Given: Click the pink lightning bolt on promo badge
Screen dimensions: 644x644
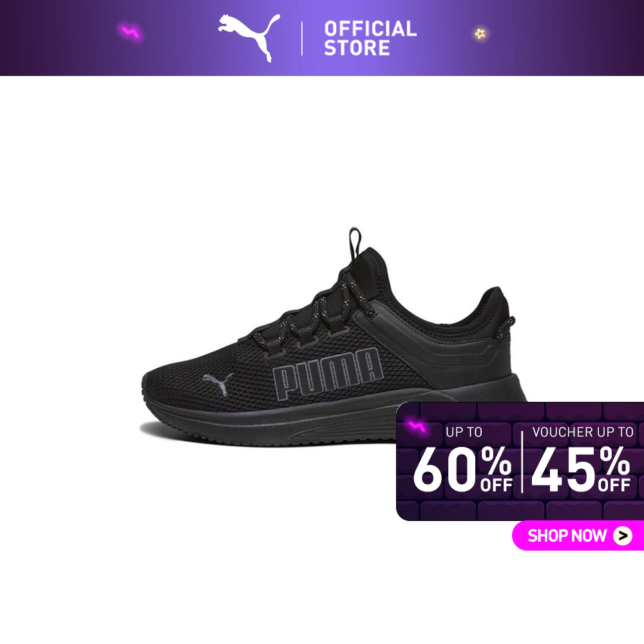Looking at the screenshot, I should [417, 427].
